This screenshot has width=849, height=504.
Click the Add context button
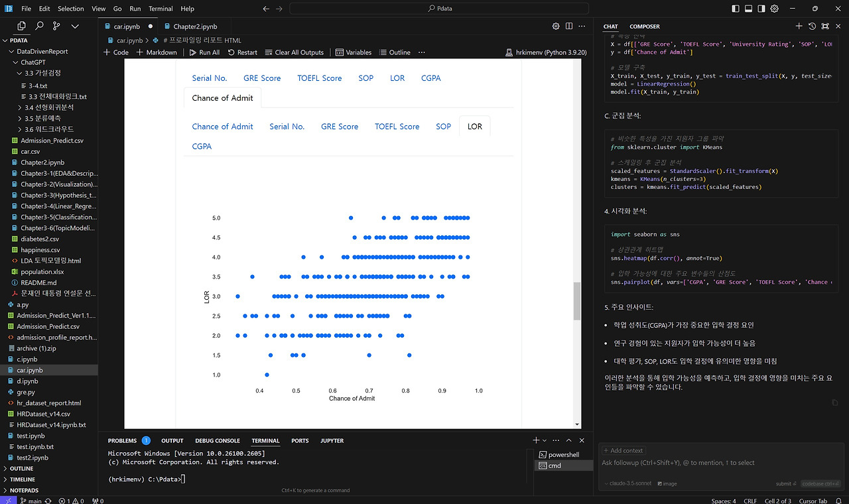(623, 451)
